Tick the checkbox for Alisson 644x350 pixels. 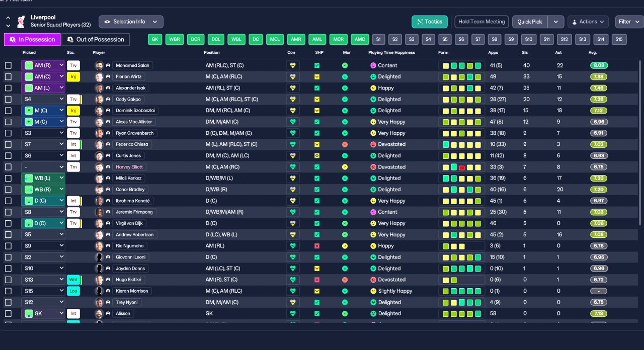click(x=8, y=313)
